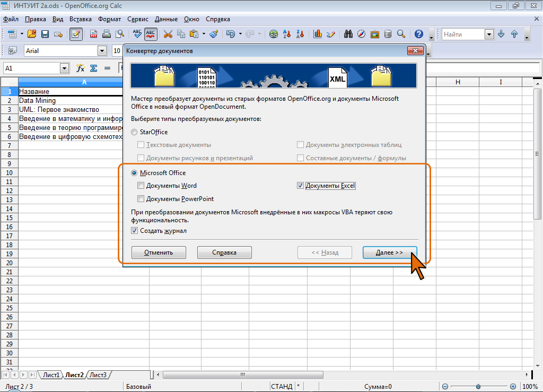This screenshot has width=543, height=392.
Task: Open Function Wizard fx icon
Action: click(x=81, y=68)
